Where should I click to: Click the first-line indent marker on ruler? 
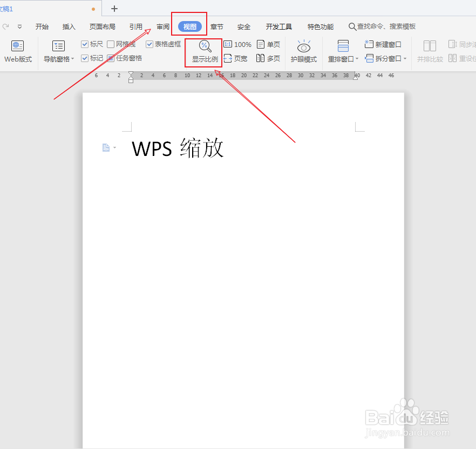131,74
